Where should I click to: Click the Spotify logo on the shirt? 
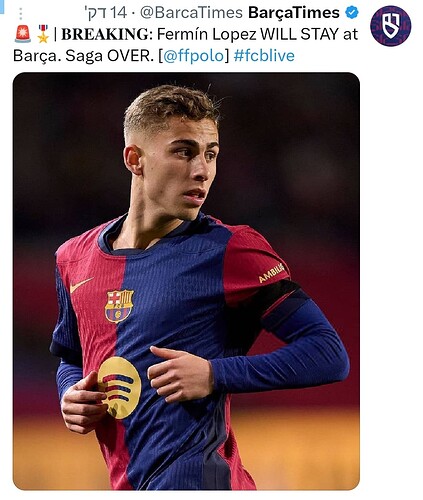point(119,387)
